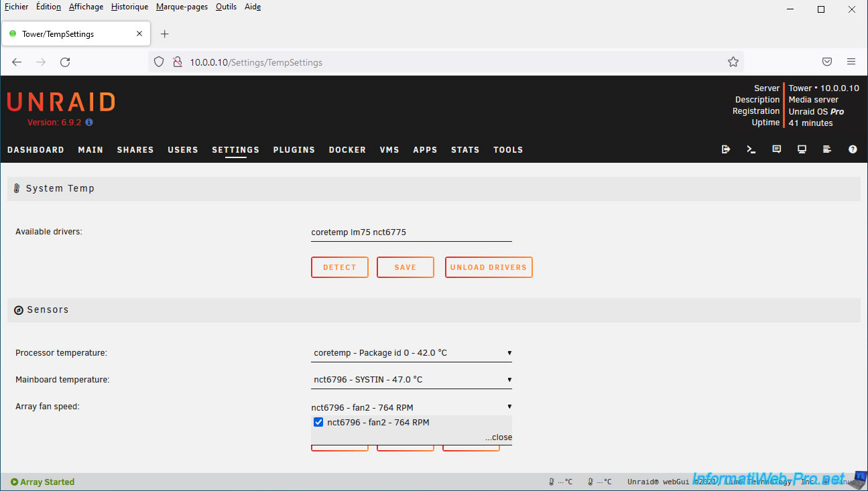Click the Unload Drivers button
Screen dimensions: 868x491
point(489,267)
